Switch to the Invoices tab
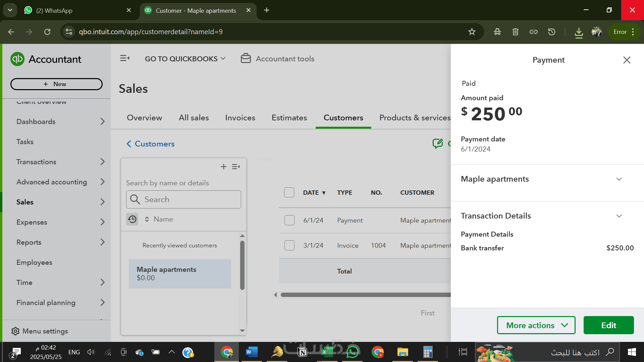Image resolution: width=644 pixels, height=362 pixels. click(240, 118)
